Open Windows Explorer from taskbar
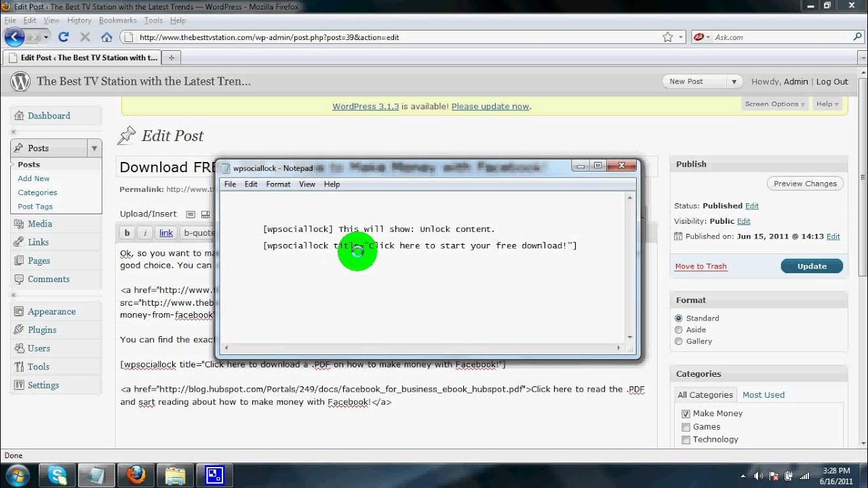 [176, 475]
